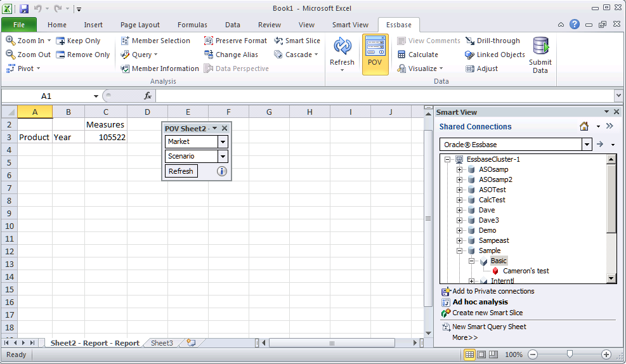The image size is (626, 364).
Task: Switch to Page Layout view in status bar
Action: pos(482,354)
